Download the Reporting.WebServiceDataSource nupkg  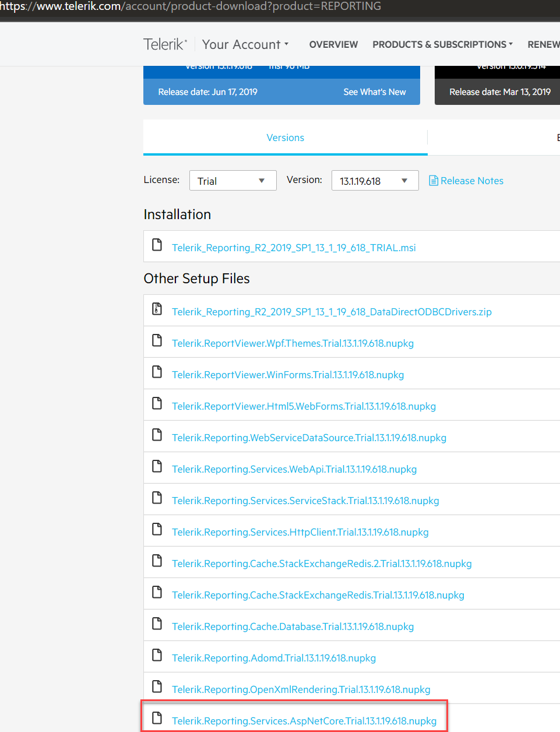[309, 438]
